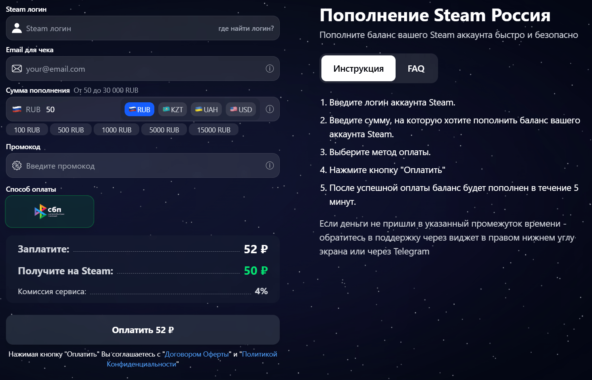Click the Russian flag next to RUB amount
The image size is (592, 380).
(17, 109)
